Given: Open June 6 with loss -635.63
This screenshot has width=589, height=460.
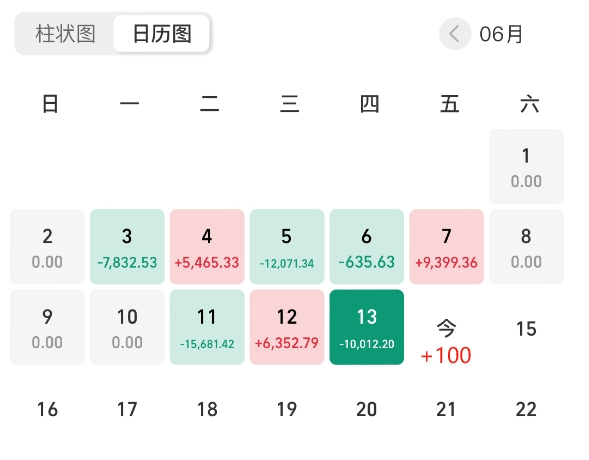Looking at the screenshot, I should click(367, 247).
